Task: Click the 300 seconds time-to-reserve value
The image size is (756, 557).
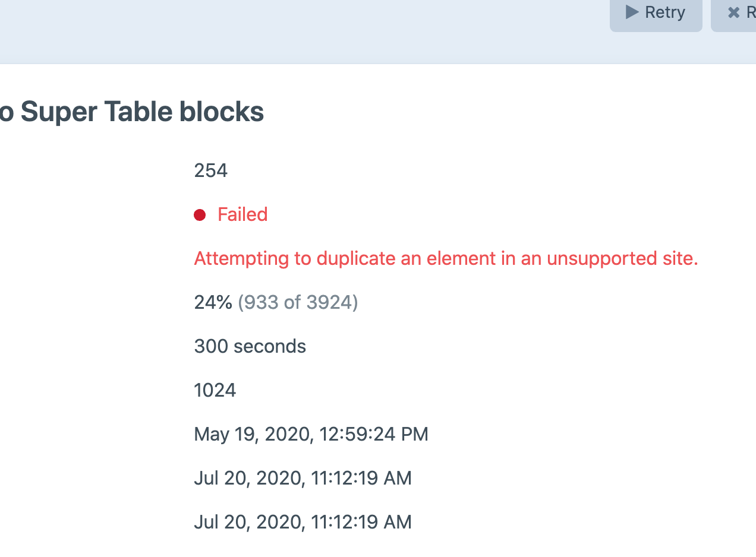Action: [250, 346]
